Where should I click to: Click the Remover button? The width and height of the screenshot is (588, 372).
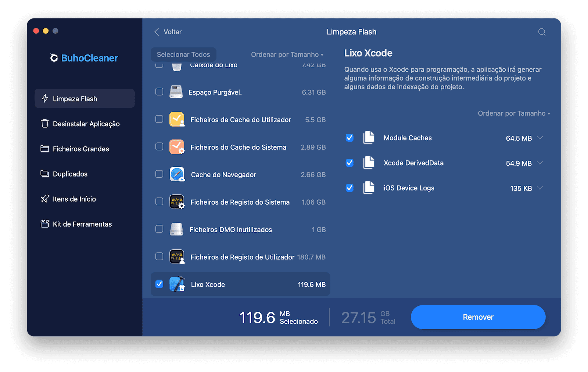(478, 317)
